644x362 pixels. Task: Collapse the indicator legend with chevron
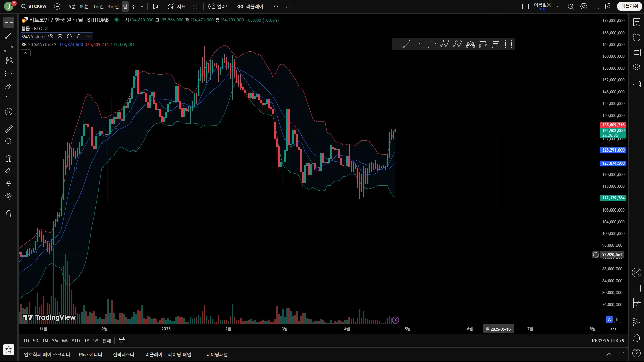pos(25,53)
